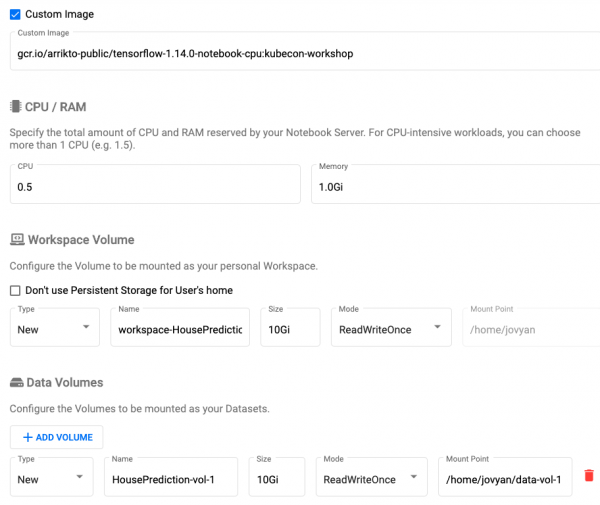
Task: Expand the workspace volume Mode dropdown
Action: (x=390, y=329)
